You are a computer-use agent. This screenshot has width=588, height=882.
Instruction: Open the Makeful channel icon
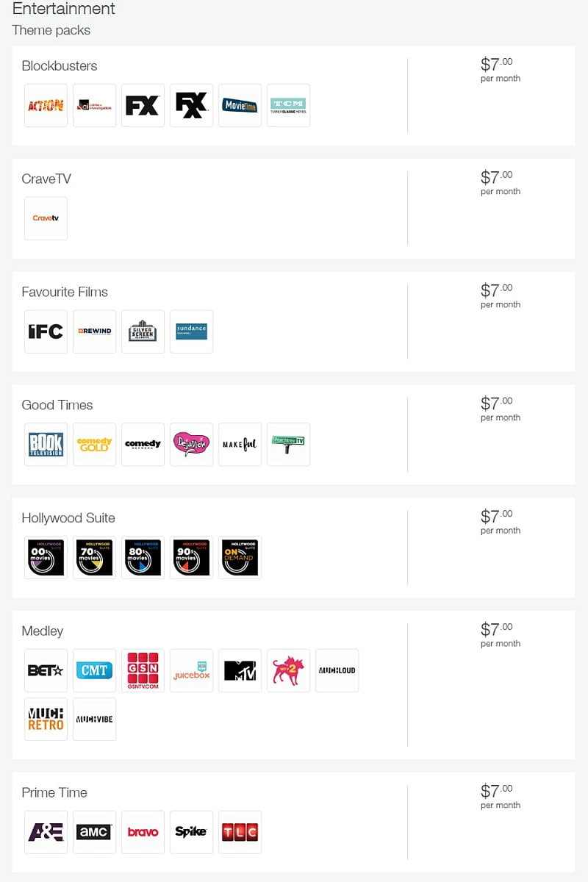click(240, 445)
